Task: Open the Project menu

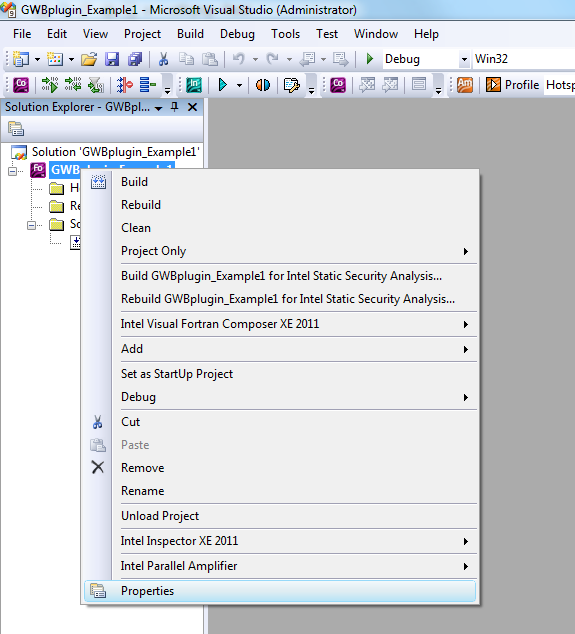Action: pos(142,34)
